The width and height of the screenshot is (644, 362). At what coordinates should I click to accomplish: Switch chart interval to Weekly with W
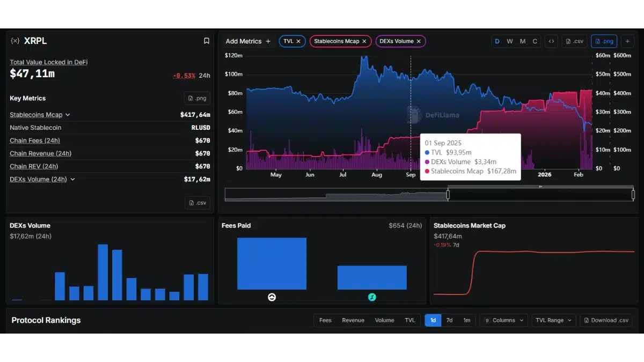point(510,41)
